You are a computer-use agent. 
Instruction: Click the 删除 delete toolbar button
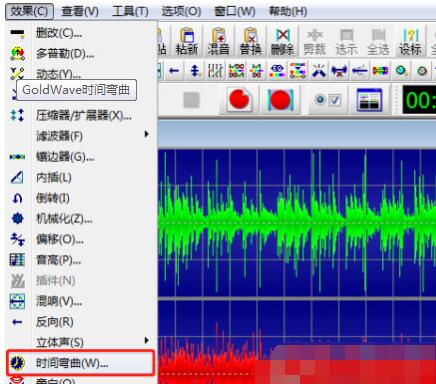(x=282, y=41)
